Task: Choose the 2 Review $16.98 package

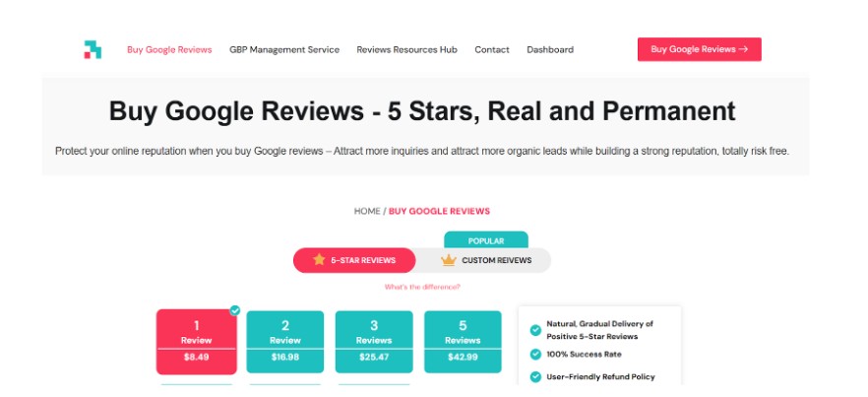Action: tap(285, 341)
